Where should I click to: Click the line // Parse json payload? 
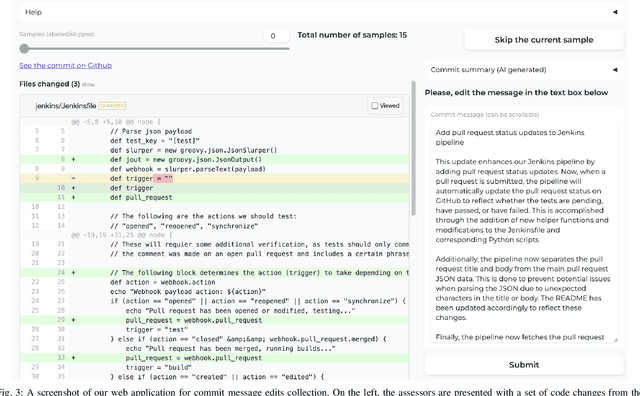pyautogui.click(x=151, y=131)
